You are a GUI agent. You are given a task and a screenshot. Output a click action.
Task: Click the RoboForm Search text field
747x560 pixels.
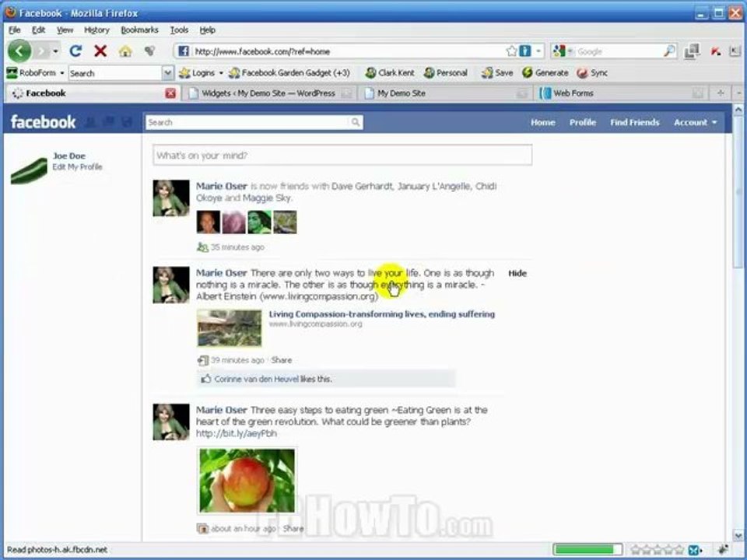(x=115, y=73)
